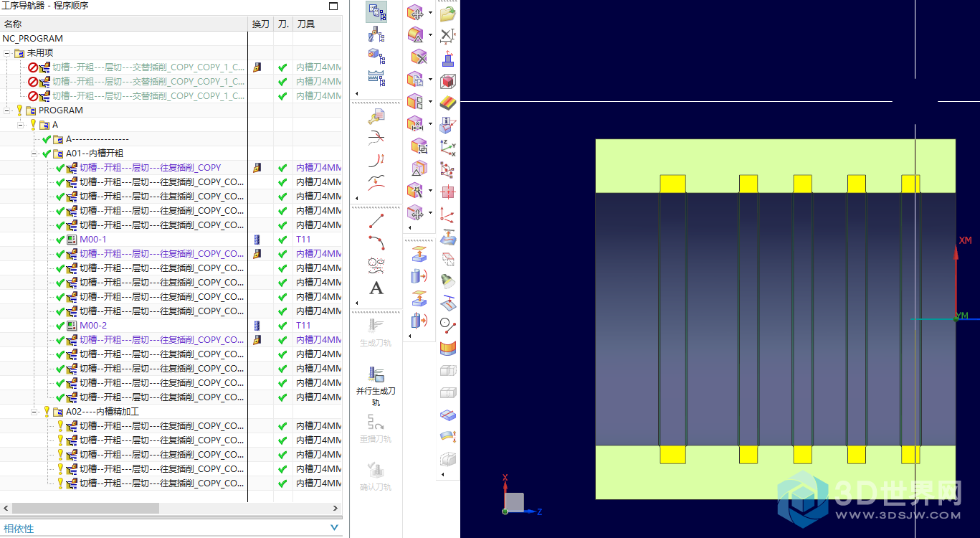This screenshot has width=980, height=538.
Task: Switch to Geometry view icon
Action: tap(376, 55)
